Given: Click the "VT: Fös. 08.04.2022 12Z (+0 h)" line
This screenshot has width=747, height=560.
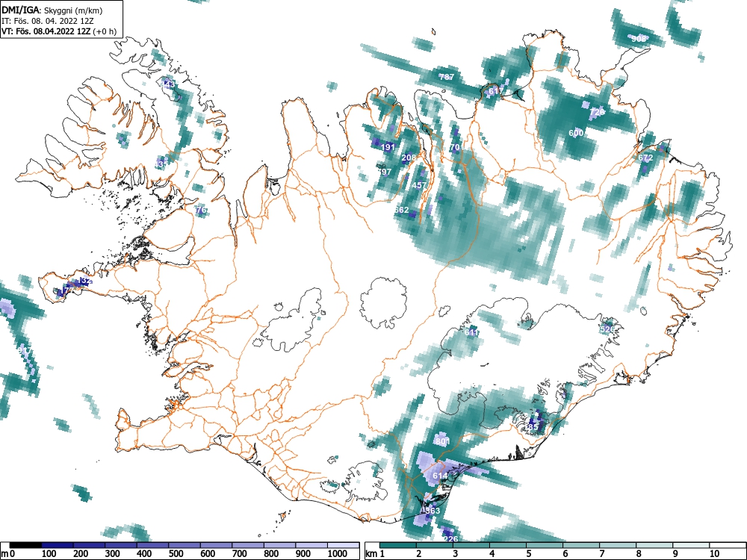Looking at the screenshot, I should click(x=58, y=31).
